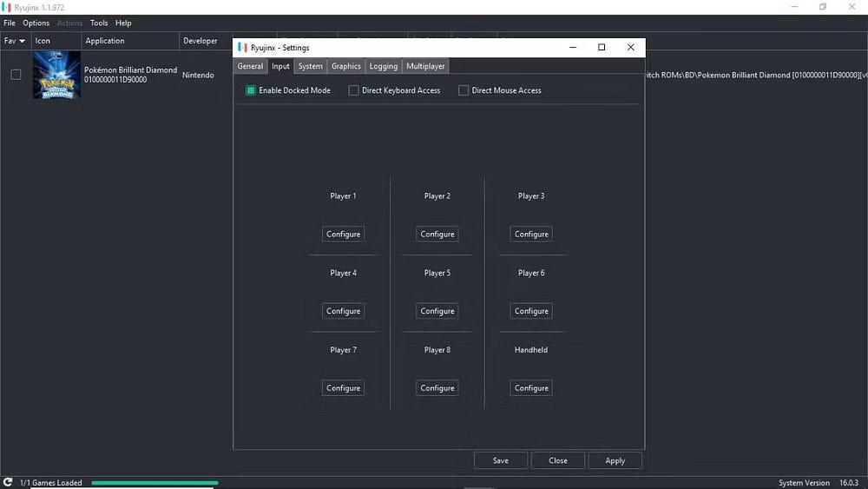Click the games loaded progress bar
The width and height of the screenshot is (868, 489).
(x=155, y=483)
